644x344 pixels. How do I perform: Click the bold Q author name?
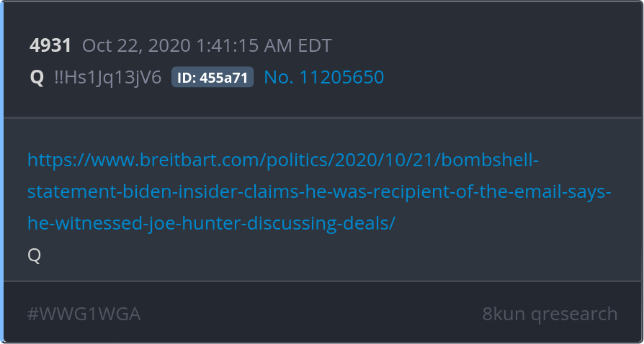tap(37, 78)
